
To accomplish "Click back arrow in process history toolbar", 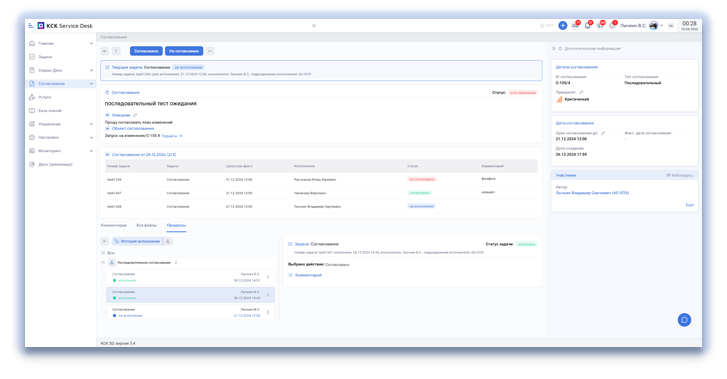I will coord(105,241).
